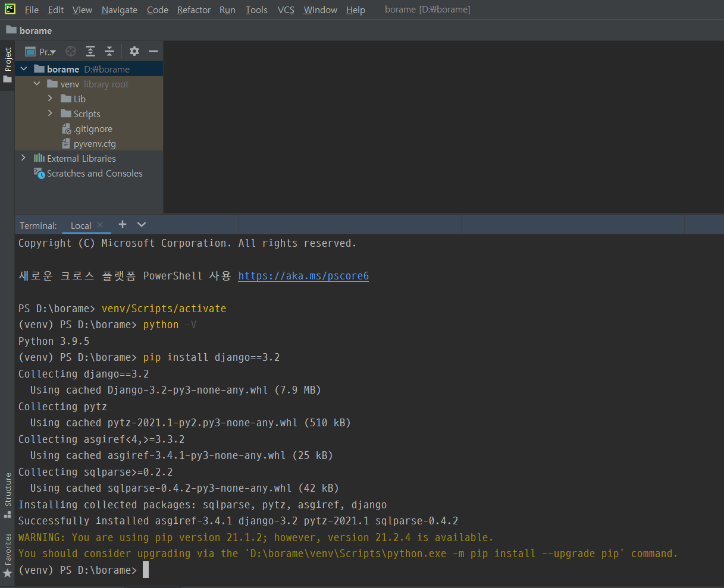The image size is (724, 588).
Task: Open the Navigate menu
Action: (x=119, y=10)
